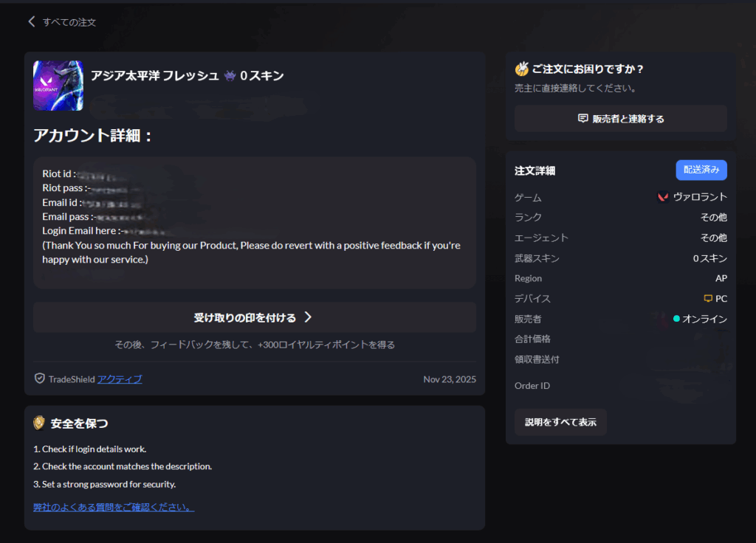Contact seller via 販売者と連絡する button
Viewport: 756px width, 543px height.
[620, 119]
